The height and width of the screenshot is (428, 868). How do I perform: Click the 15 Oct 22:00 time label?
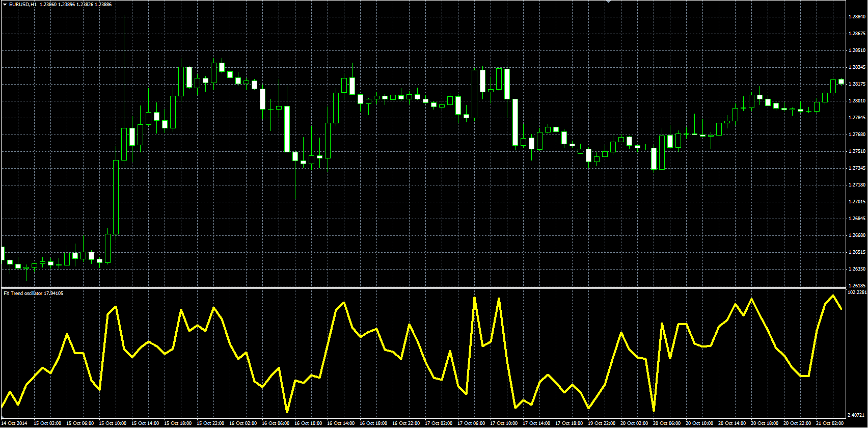210,423
